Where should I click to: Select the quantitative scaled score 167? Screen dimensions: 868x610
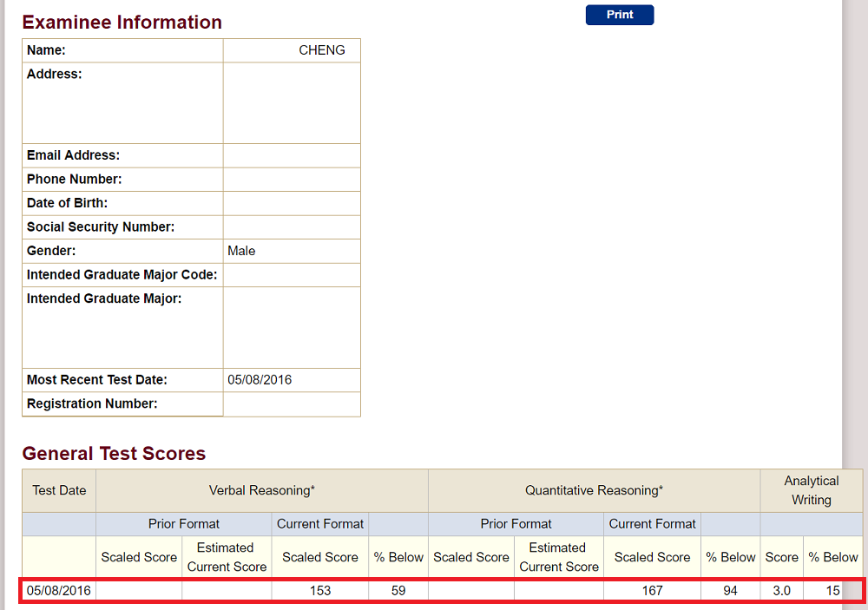(652, 591)
